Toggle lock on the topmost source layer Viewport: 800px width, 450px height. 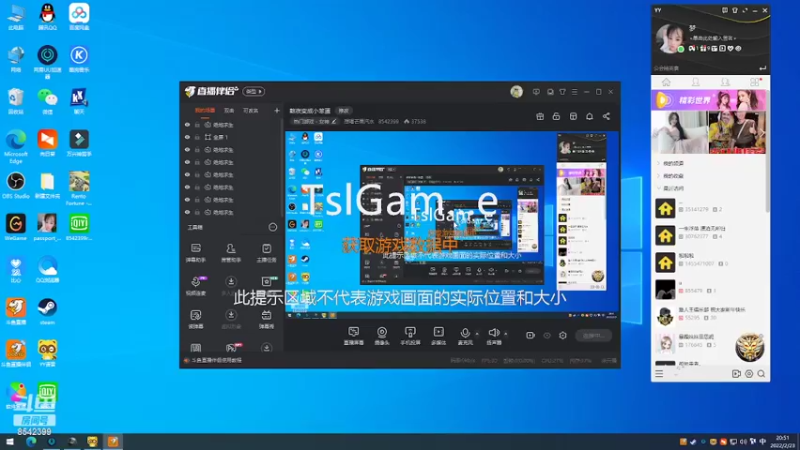click(197, 124)
